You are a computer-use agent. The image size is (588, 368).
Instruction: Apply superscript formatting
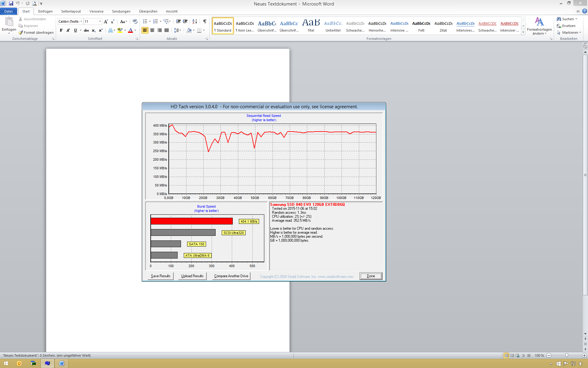[100, 30]
